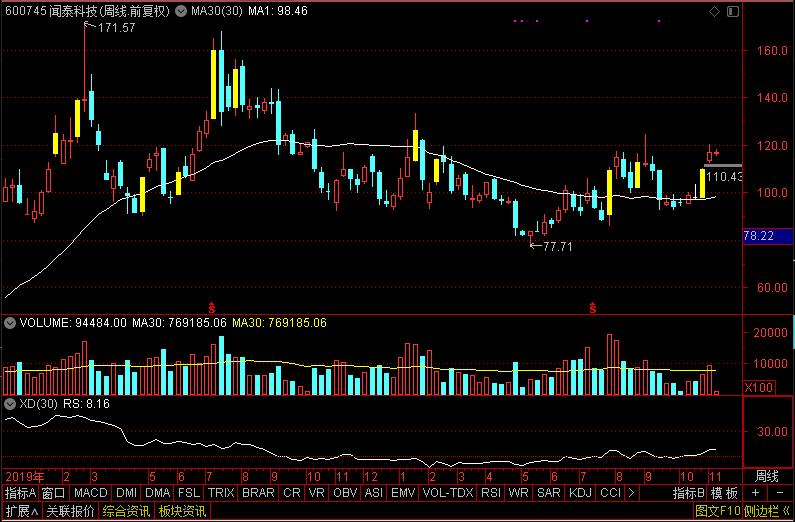
Task: Switch to the DMA indicator
Action: pyautogui.click(x=157, y=493)
